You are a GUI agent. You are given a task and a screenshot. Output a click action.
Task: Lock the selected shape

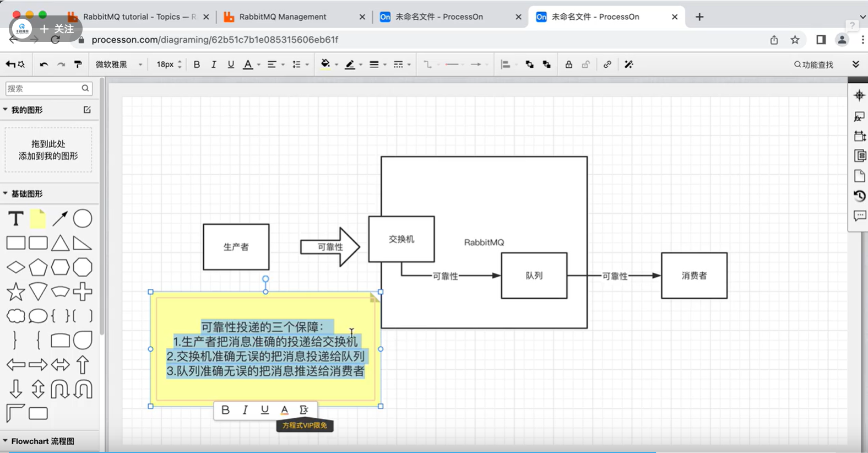568,64
